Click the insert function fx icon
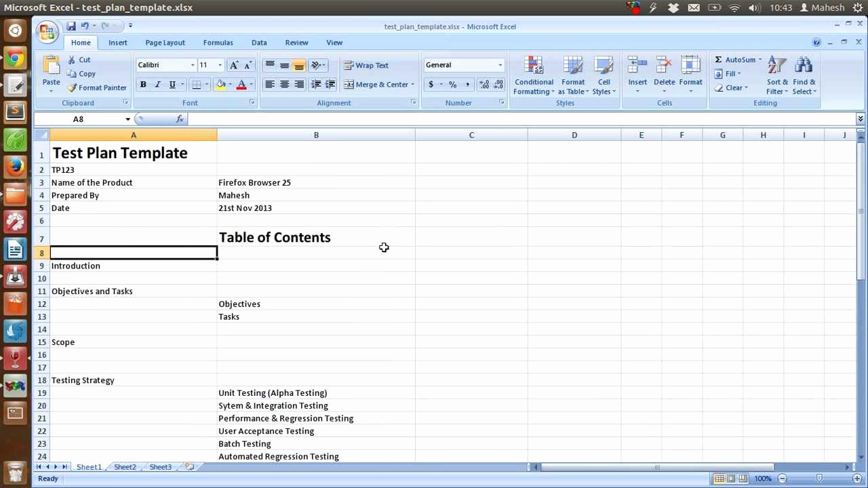Viewport: 868px width, 488px height. (180, 119)
